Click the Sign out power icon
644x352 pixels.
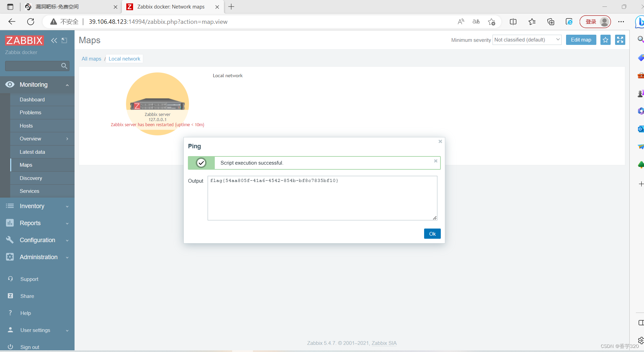tap(10, 347)
